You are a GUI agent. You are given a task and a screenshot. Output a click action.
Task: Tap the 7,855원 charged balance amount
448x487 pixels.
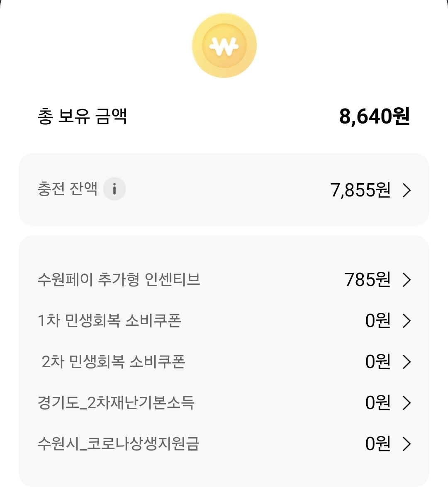[x=360, y=190]
